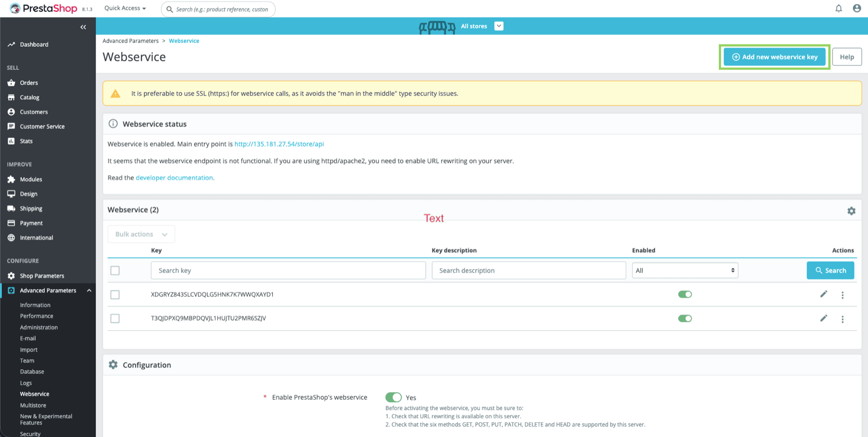Image resolution: width=868 pixels, height=437 pixels.
Task: Click the Webservice status info icon
Action: (113, 124)
